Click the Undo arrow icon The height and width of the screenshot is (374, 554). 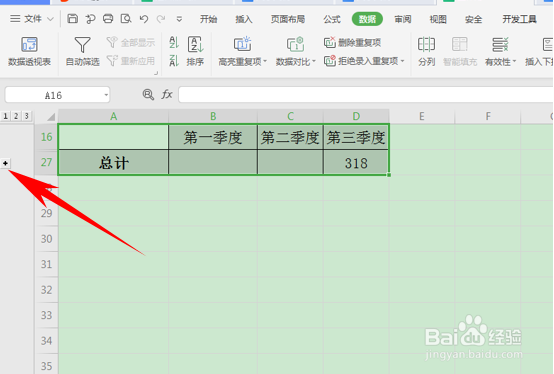[x=144, y=19]
